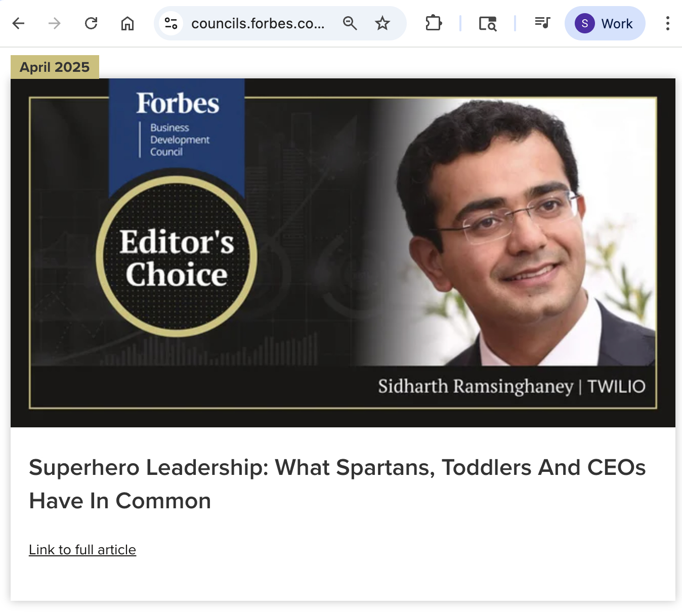Click the address bar URL text
This screenshot has height=616, width=682.
coord(258,23)
